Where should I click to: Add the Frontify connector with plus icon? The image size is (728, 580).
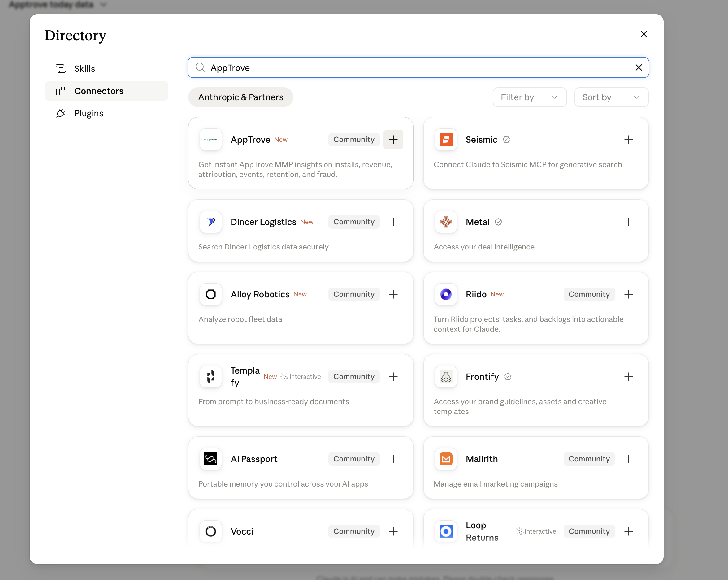point(628,376)
